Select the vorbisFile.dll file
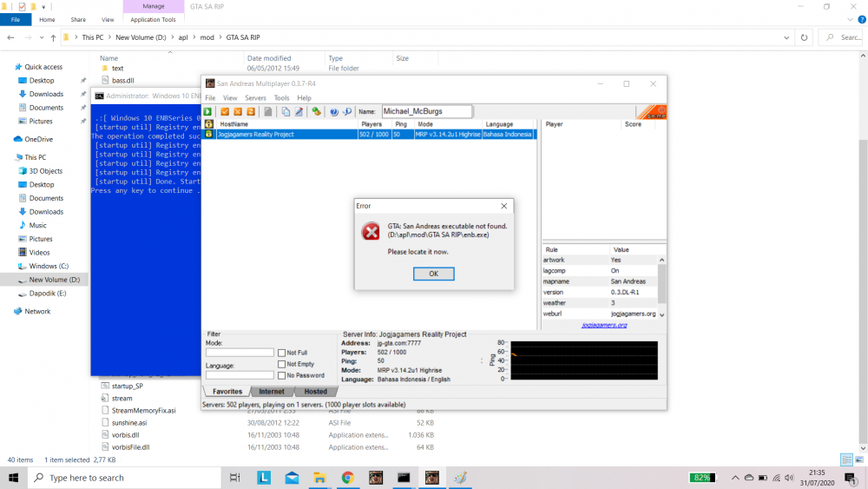 (131, 447)
